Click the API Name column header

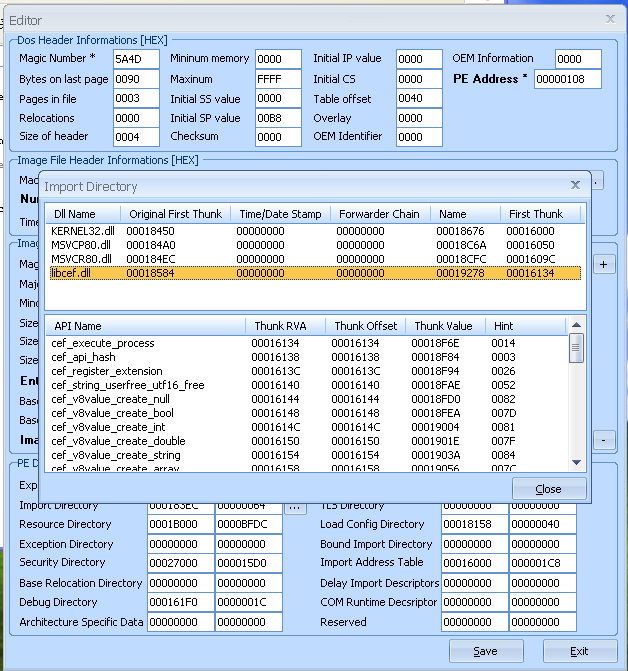[77, 326]
